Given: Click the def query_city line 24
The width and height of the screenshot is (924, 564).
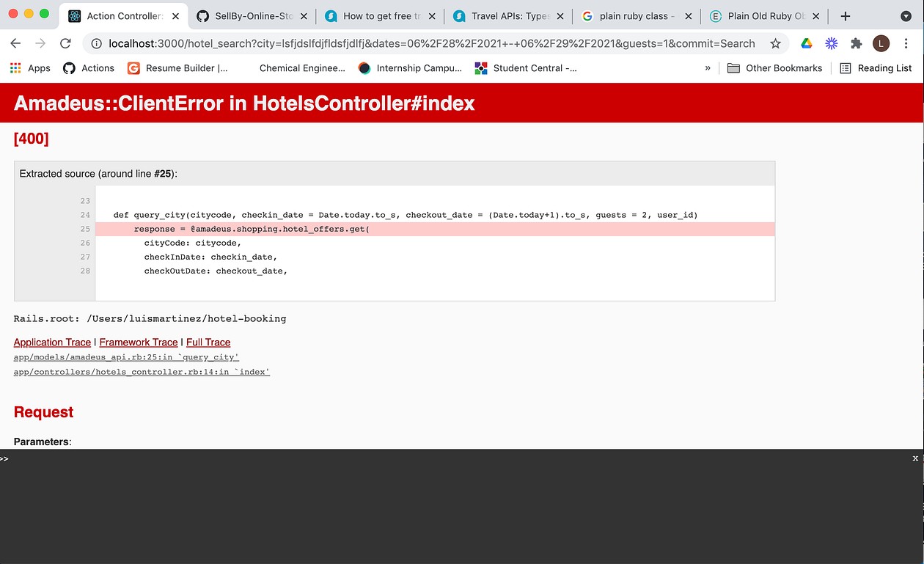Looking at the screenshot, I should 406,215.
